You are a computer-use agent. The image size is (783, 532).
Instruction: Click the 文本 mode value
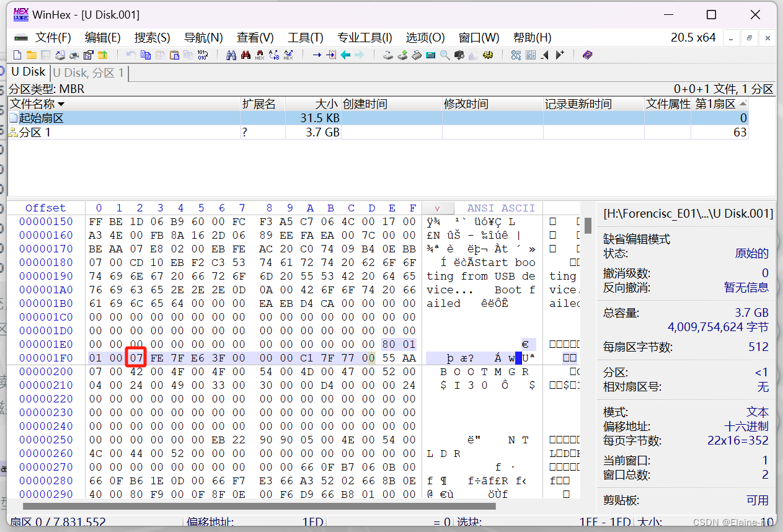pyautogui.click(x=758, y=412)
